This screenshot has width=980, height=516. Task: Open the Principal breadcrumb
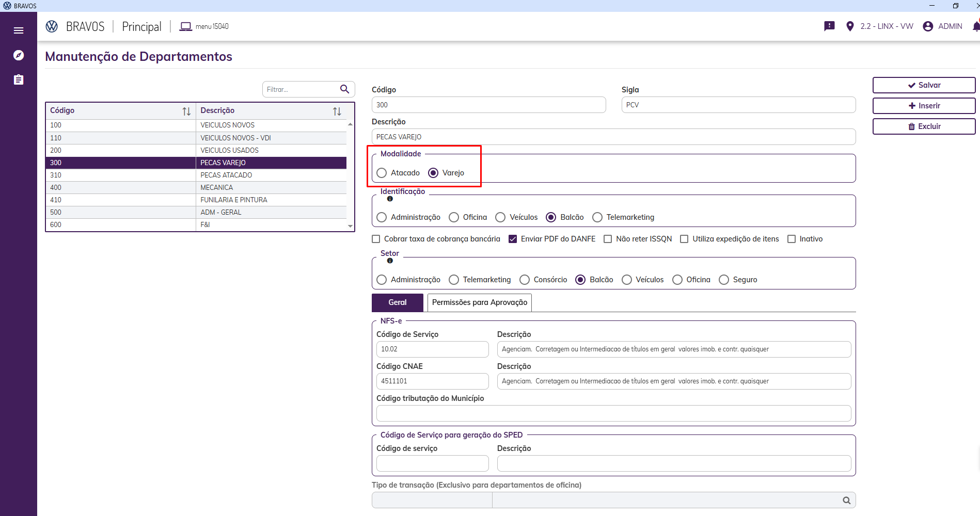[141, 26]
